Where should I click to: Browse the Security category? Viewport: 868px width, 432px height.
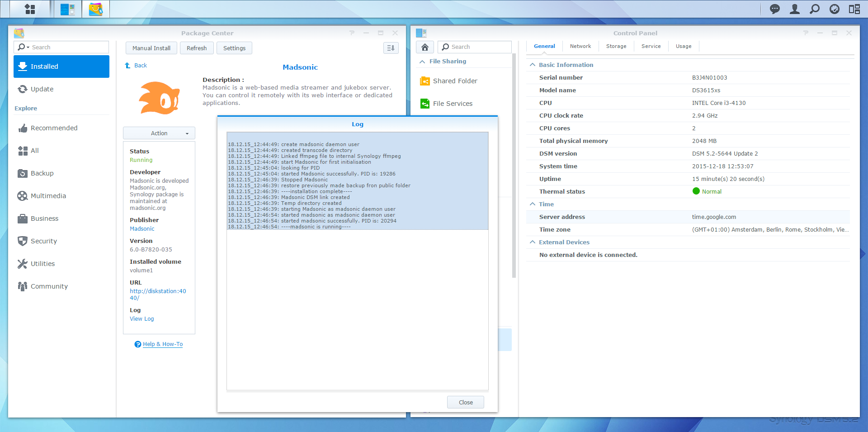click(61, 241)
